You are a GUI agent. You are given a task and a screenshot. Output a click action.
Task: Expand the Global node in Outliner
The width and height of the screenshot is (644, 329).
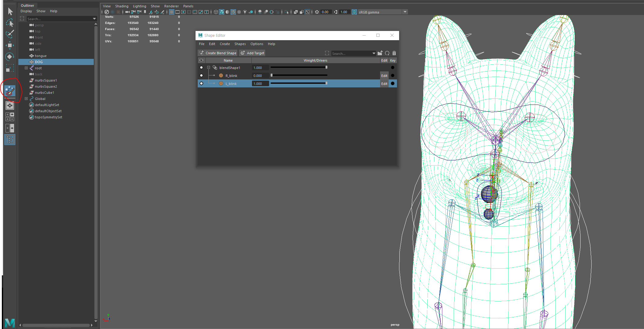pos(26,99)
